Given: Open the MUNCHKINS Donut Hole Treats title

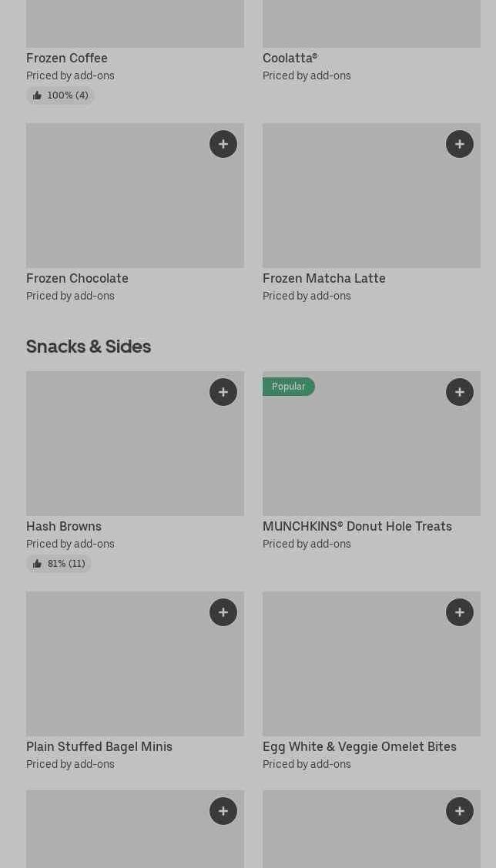Looking at the screenshot, I should (357, 526).
